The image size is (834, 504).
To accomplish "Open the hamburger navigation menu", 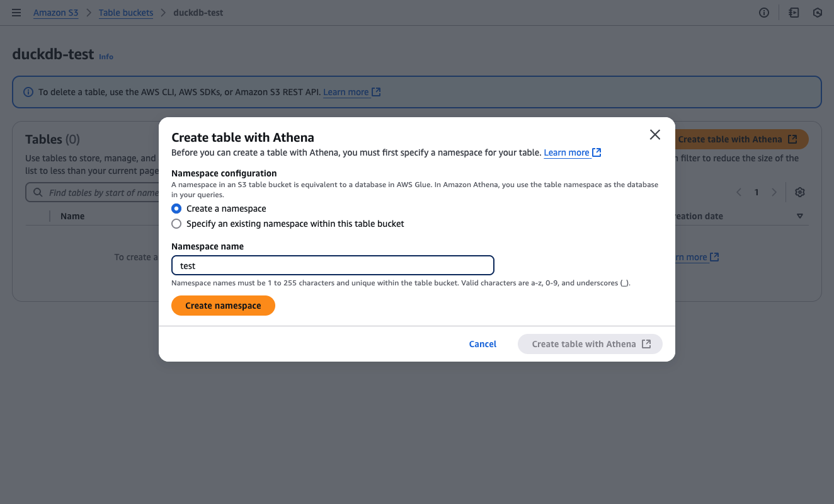I will (x=16, y=13).
